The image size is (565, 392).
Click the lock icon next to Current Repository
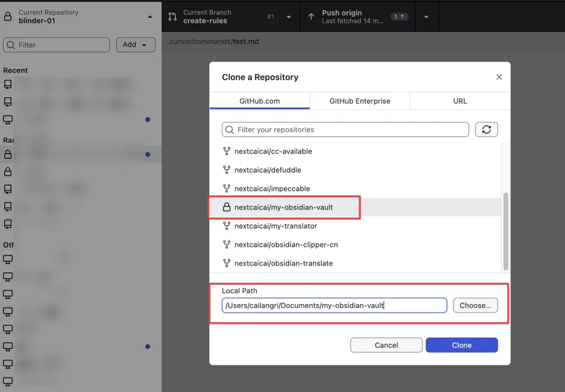(7, 17)
